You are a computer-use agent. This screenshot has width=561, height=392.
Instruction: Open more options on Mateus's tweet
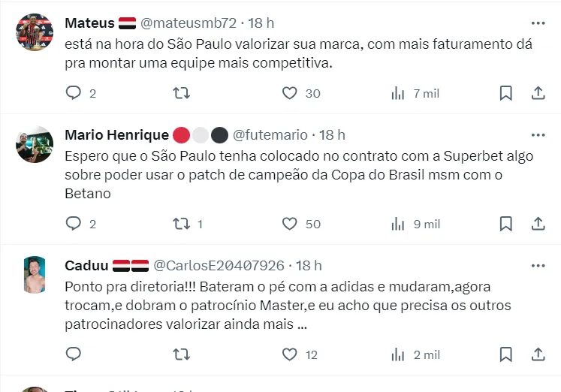pyautogui.click(x=538, y=23)
